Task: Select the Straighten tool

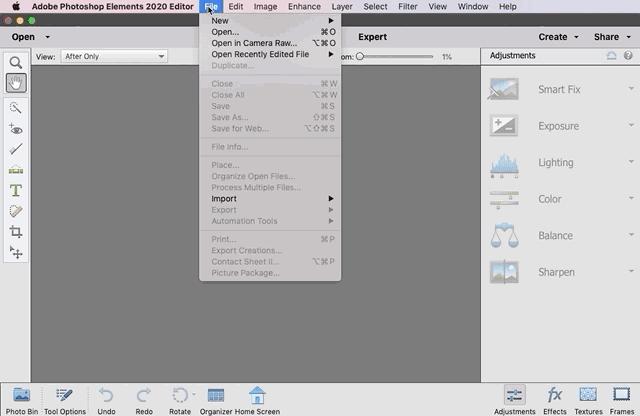Action: click(x=16, y=170)
